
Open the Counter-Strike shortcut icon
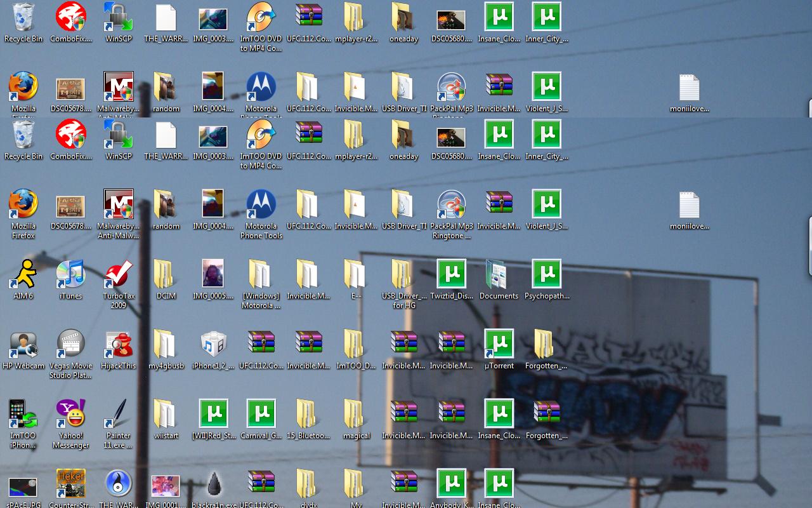(71, 484)
